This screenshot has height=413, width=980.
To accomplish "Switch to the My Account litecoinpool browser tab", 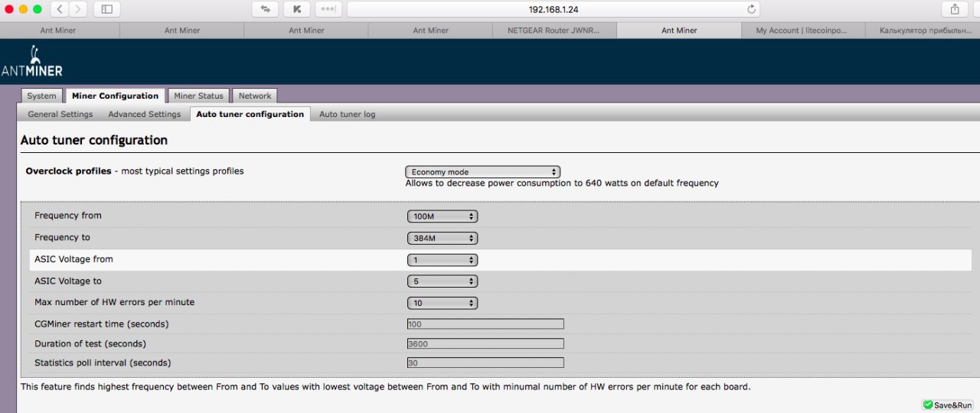I will [x=803, y=31].
